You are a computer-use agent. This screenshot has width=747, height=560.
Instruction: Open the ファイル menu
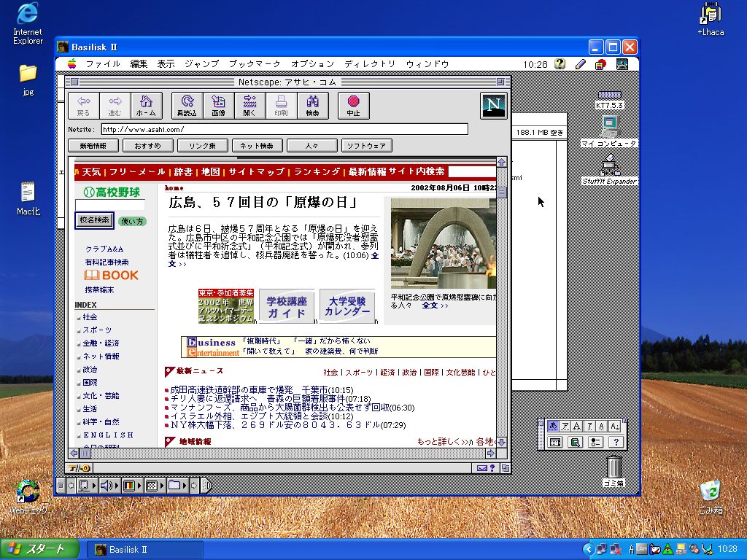[103, 64]
